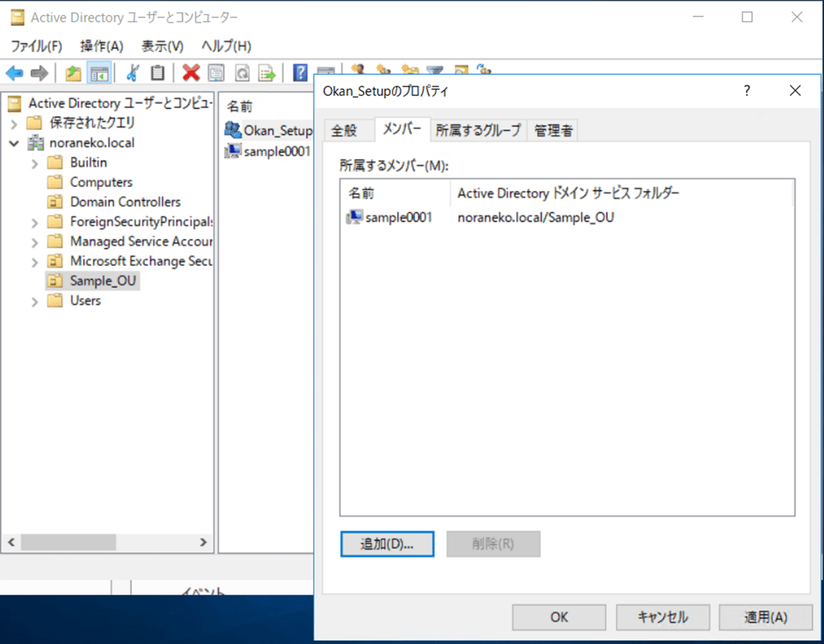This screenshot has height=644, width=824.
Task: Switch to the 管理者 tab
Action: (x=553, y=130)
